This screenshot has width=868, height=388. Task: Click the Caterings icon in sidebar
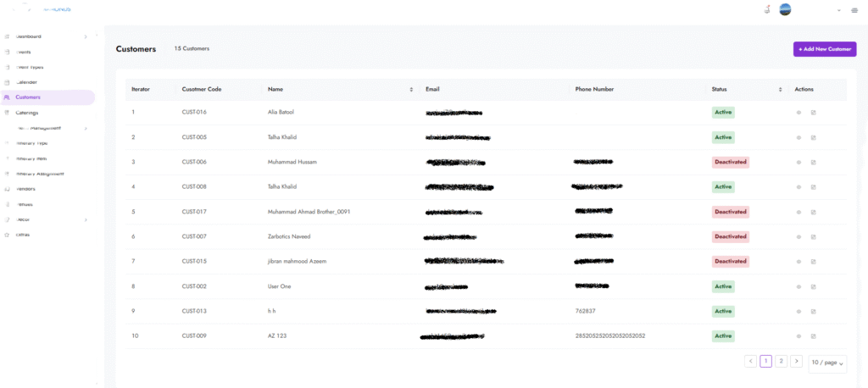(x=8, y=113)
